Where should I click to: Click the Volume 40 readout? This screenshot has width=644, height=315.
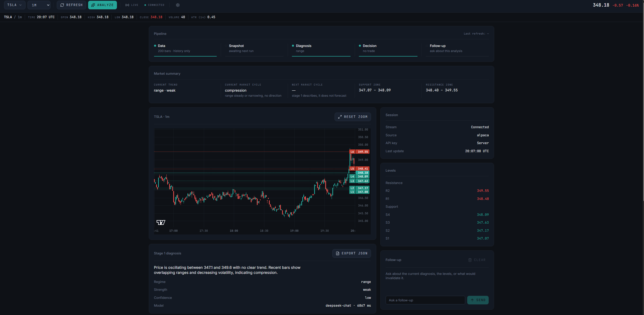pos(177,17)
